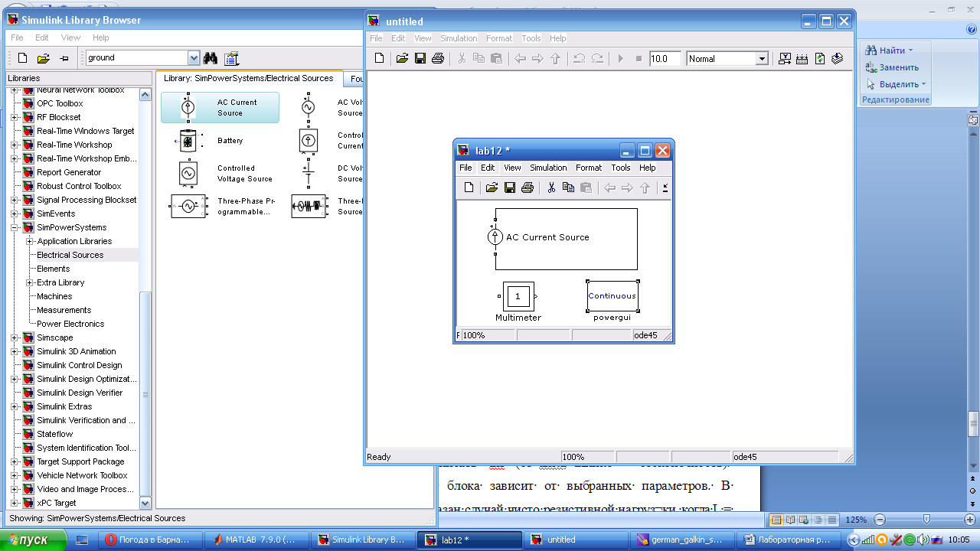Click the Найти button in Word ribbon
This screenshot has height=551, width=980.
click(x=890, y=51)
